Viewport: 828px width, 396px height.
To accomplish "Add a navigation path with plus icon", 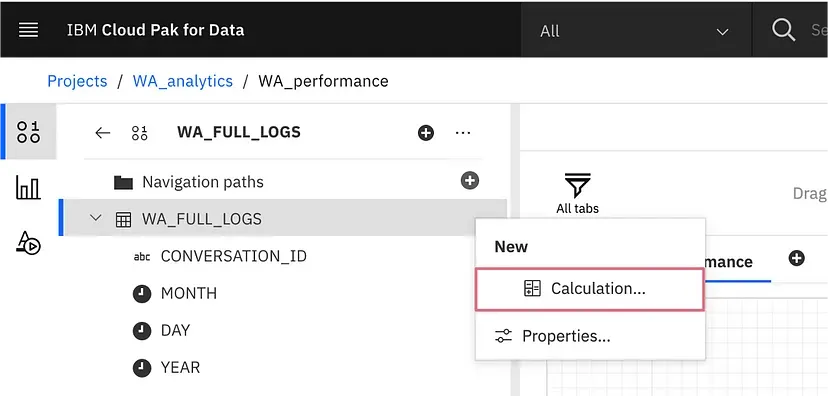I will point(469,181).
